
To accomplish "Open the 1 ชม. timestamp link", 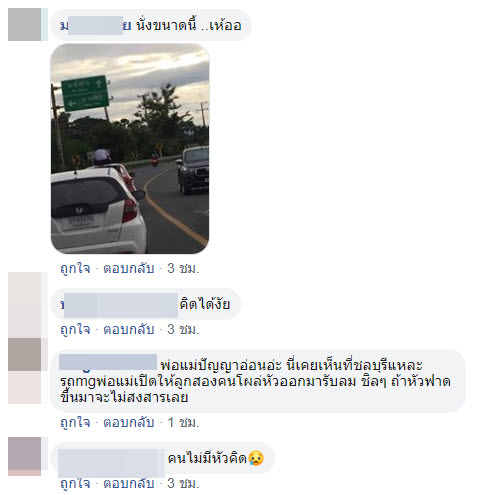I will tap(183, 422).
